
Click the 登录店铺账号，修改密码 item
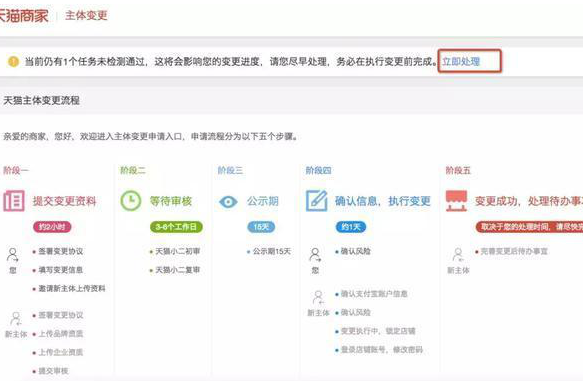[382, 349]
